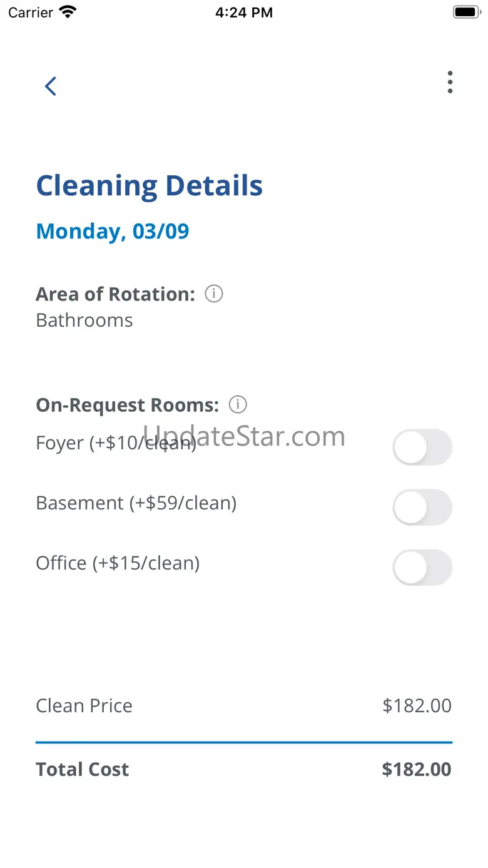This screenshot has height=868, width=488.
Task: Tap info icon beside Area of Rotation
Action: (214, 294)
